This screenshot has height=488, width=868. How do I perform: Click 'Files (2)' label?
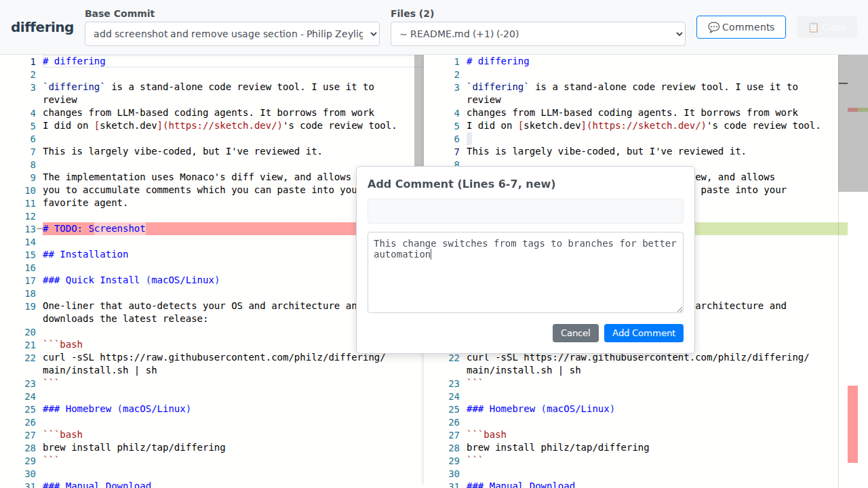tap(412, 14)
